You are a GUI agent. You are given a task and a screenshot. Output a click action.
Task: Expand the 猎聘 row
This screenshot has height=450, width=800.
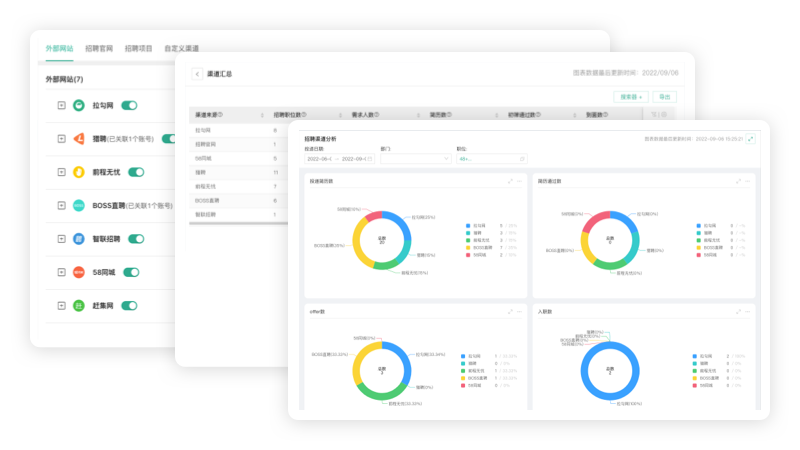pos(61,139)
